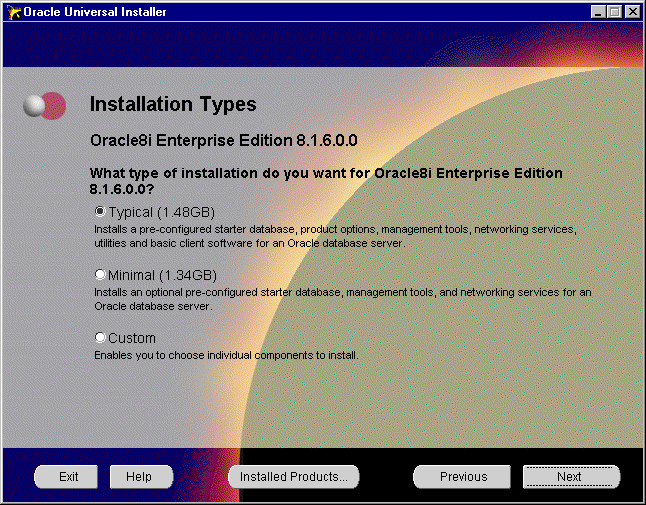646x505 pixels.
Task: Click the Exit button
Action: point(68,477)
